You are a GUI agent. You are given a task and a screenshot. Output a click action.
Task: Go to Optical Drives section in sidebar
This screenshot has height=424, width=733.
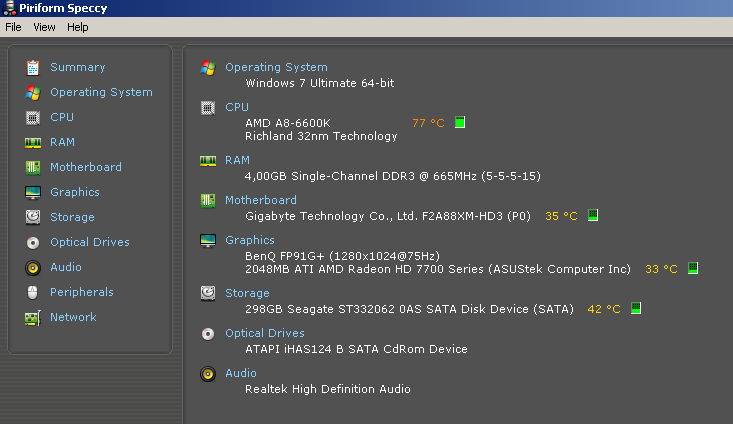pyautogui.click(x=90, y=242)
